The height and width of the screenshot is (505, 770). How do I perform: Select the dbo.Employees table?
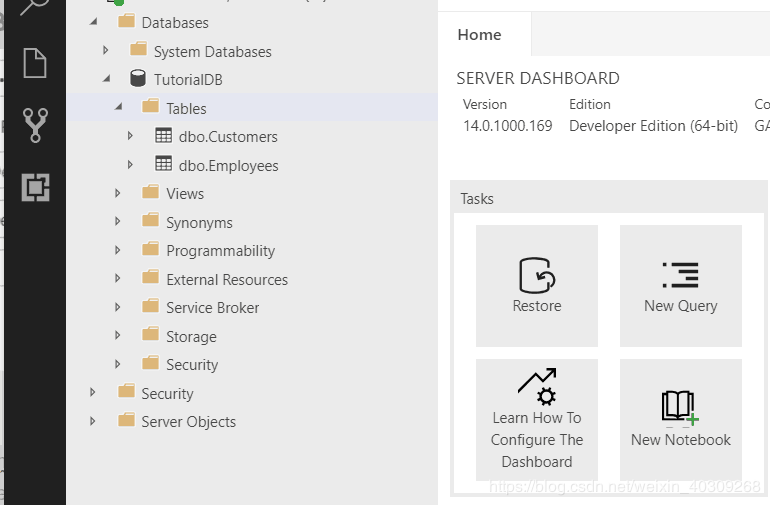click(228, 166)
